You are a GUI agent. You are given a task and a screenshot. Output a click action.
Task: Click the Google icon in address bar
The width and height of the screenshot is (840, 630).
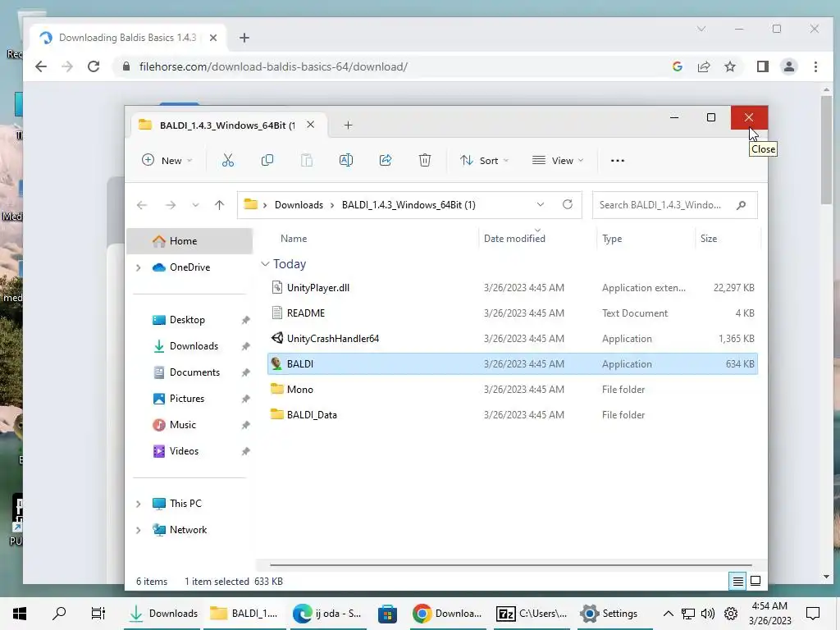(677, 66)
